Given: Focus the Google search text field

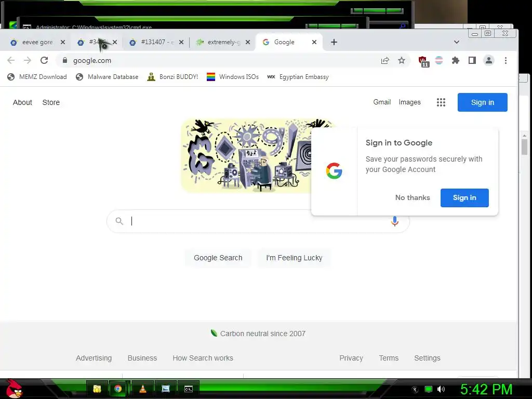Looking at the screenshot, I should point(258,221).
